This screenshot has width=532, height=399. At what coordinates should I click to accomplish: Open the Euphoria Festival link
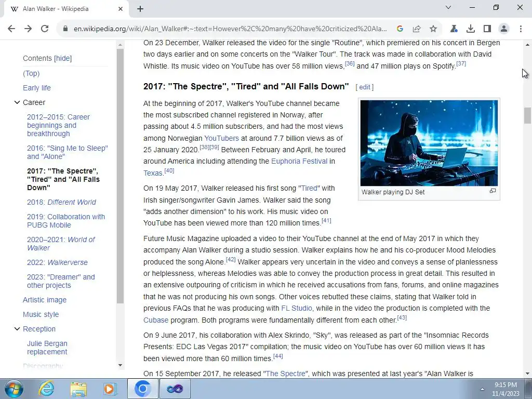click(299, 161)
